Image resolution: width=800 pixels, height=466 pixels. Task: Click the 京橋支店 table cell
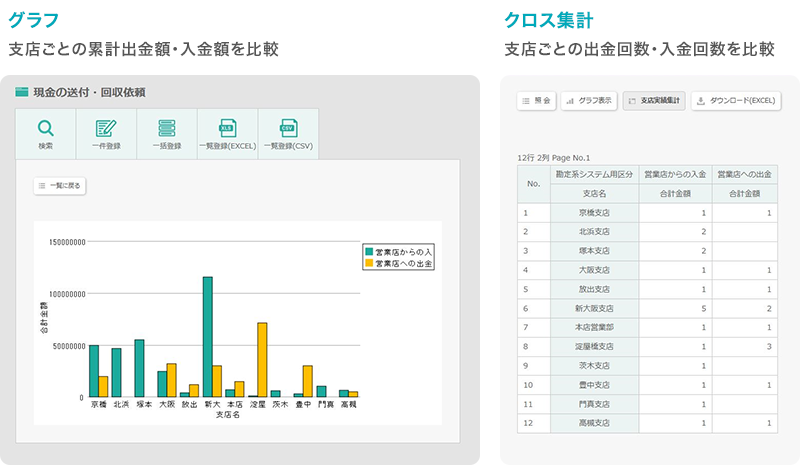pyautogui.click(x=594, y=213)
